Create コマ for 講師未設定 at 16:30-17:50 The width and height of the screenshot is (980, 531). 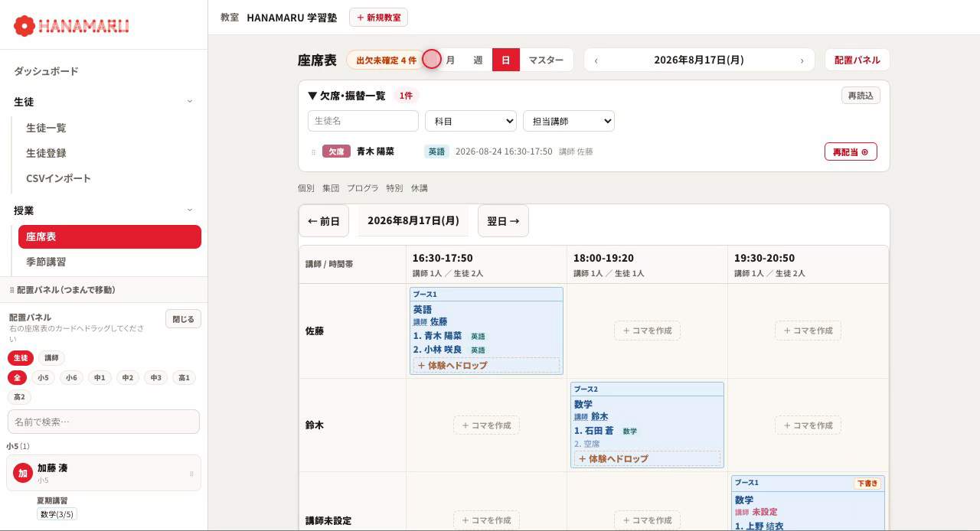(x=486, y=520)
